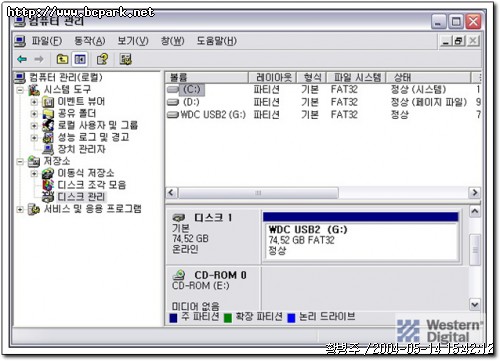Open the 보기(V) menu
Screen dimensions: 500x361
(x=133, y=41)
